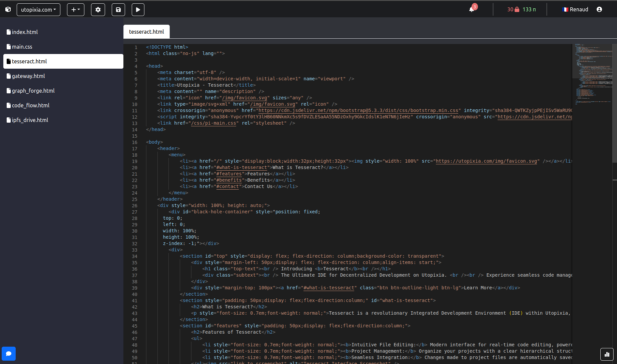Click the tesseract.html file icon in sidebar

click(x=9, y=61)
